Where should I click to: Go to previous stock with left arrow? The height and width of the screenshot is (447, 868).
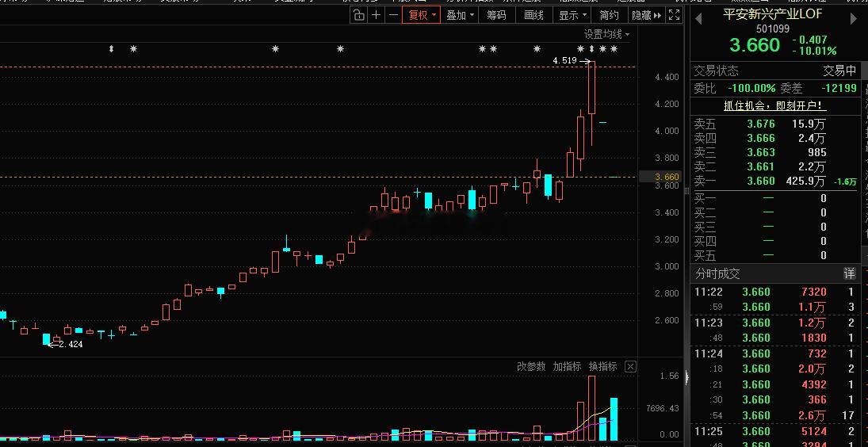698,19
